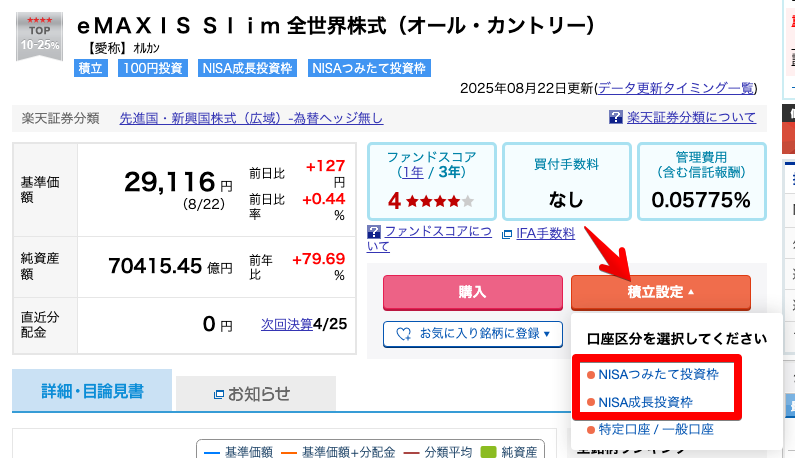Open the 楽天証券分類について link
Image resolution: width=795 pixels, height=458 pixels.
[x=691, y=117]
